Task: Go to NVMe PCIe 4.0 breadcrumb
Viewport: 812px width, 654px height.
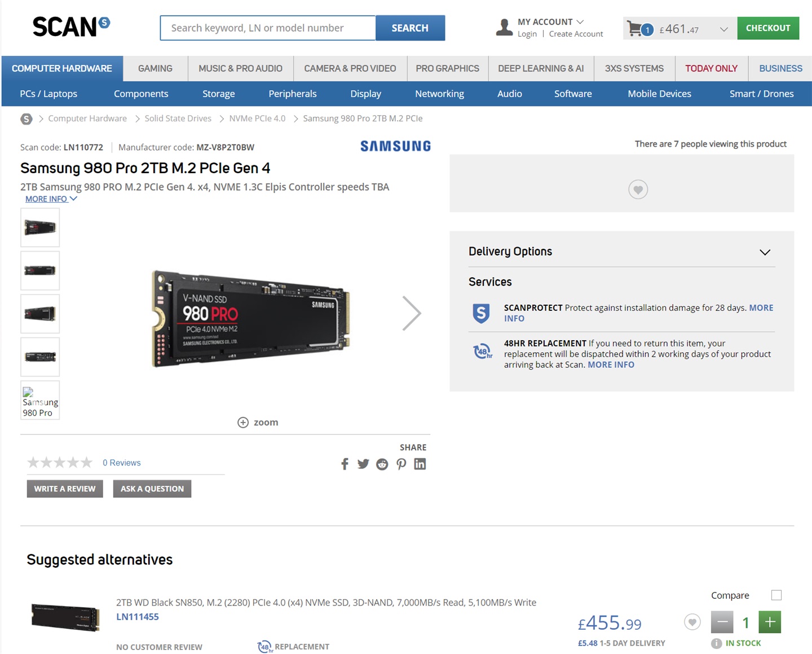Action: click(257, 118)
